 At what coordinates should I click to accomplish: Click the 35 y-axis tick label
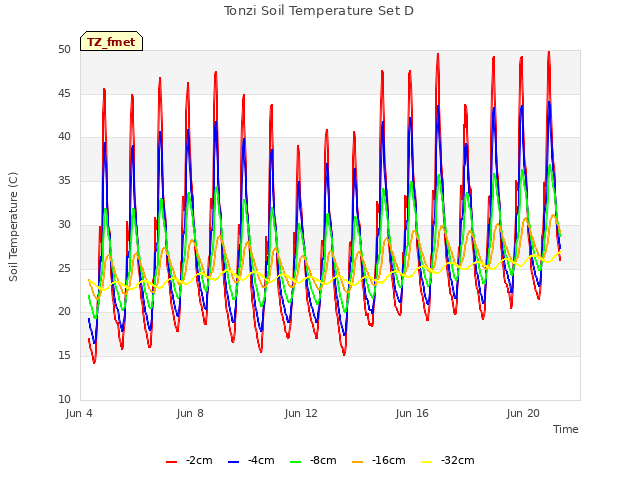[x=64, y=181]
